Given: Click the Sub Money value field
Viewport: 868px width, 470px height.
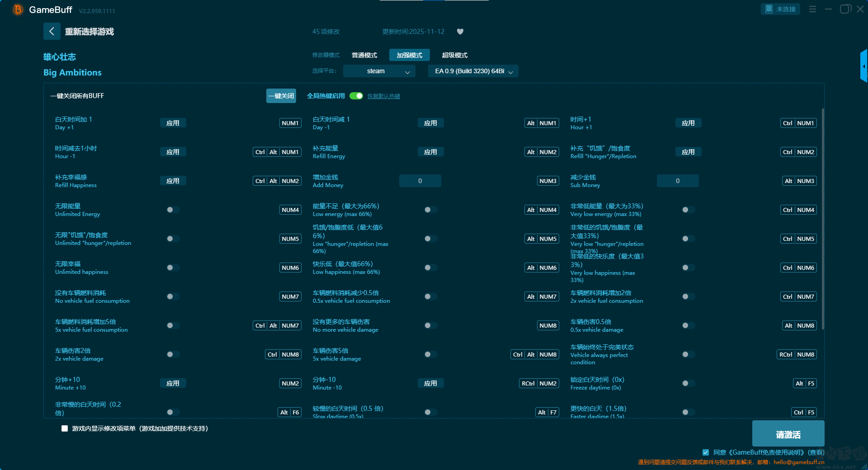Looking at the screenshot, I should click(678, 181).
